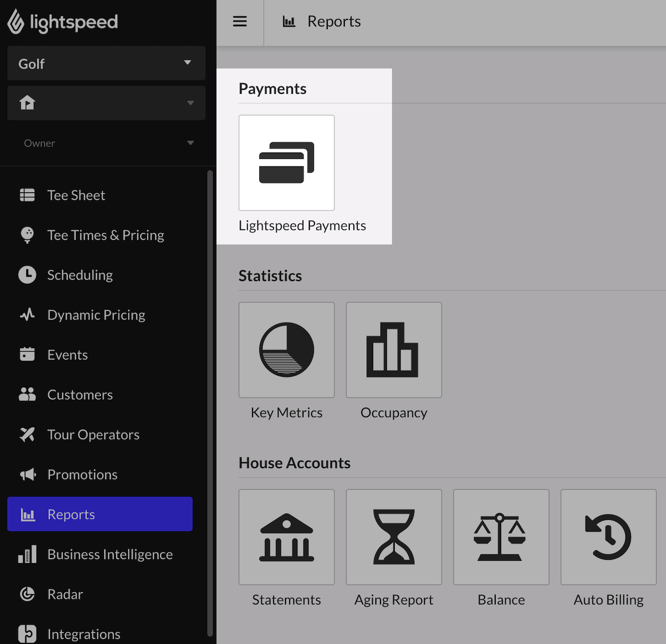Image resolution: width=666 pixels, height=644 pixels.
Task: Click the Radar icon in sidebar
Action: click(x=27, y=594)
